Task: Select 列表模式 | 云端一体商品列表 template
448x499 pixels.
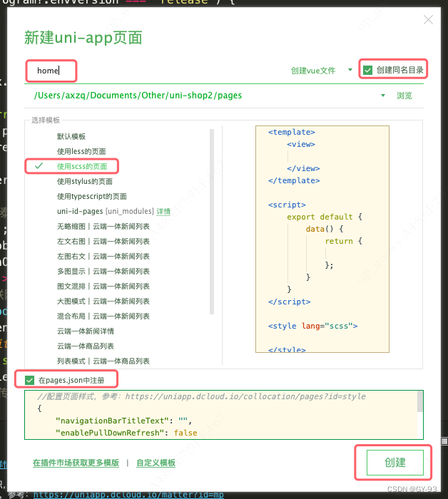Action: (x=103, y=361)
